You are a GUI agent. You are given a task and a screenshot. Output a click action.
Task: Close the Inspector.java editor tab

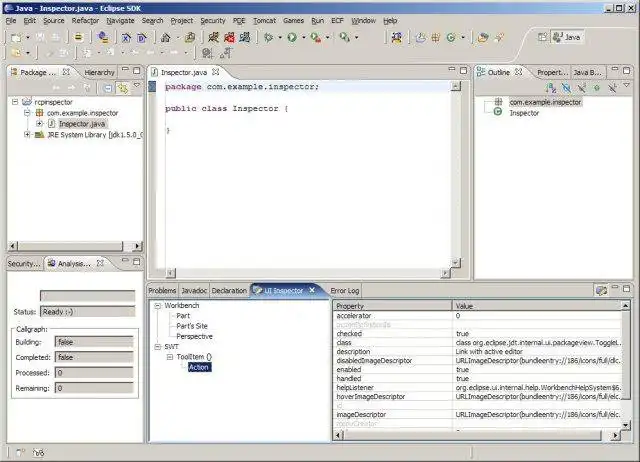(x=216, y=72)
